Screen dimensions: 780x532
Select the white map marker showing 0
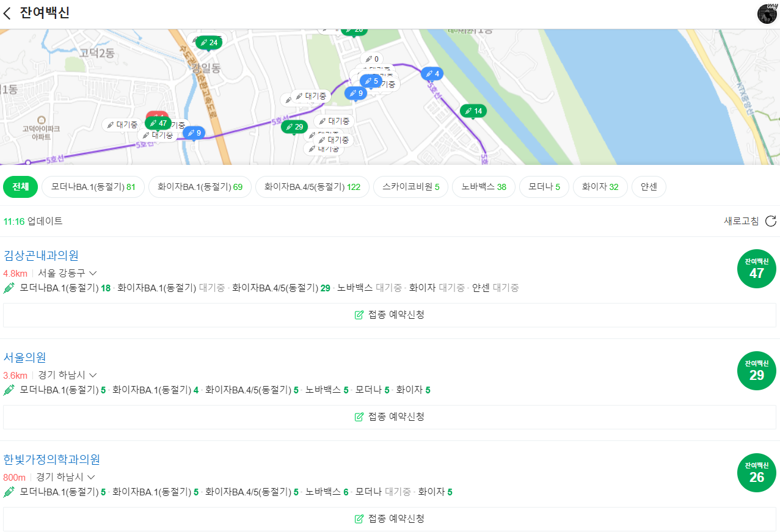tap(372, 59)
